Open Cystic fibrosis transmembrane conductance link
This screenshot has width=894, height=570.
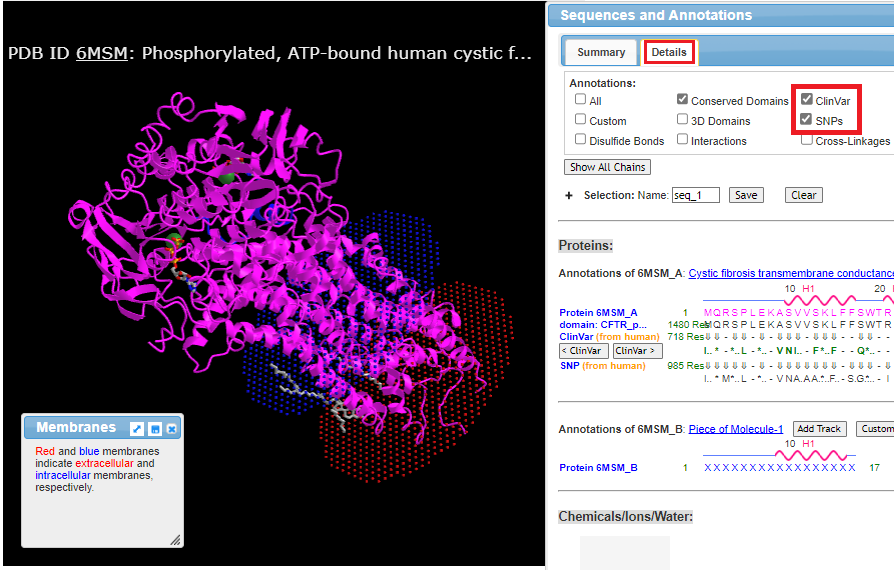[x=791, y=274]
